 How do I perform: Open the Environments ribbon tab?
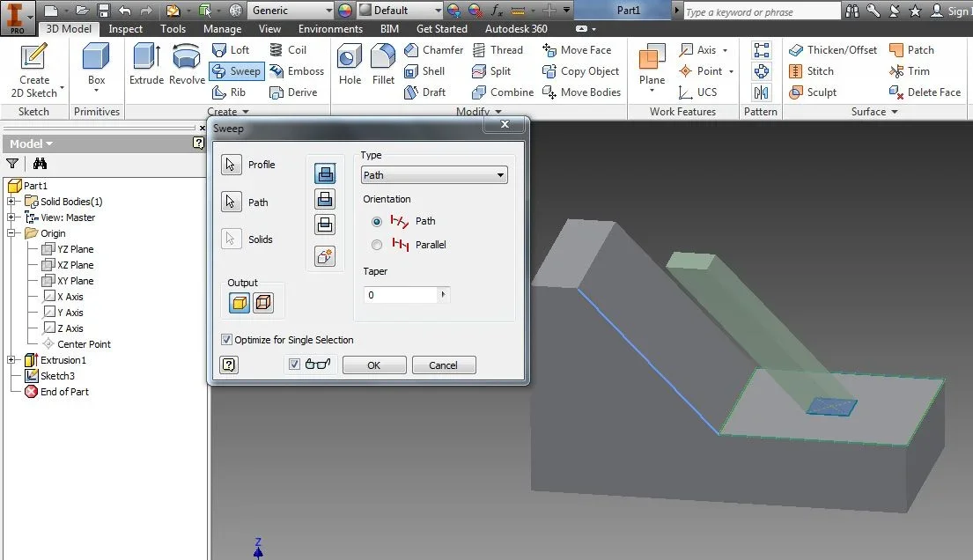click(330, 28)
